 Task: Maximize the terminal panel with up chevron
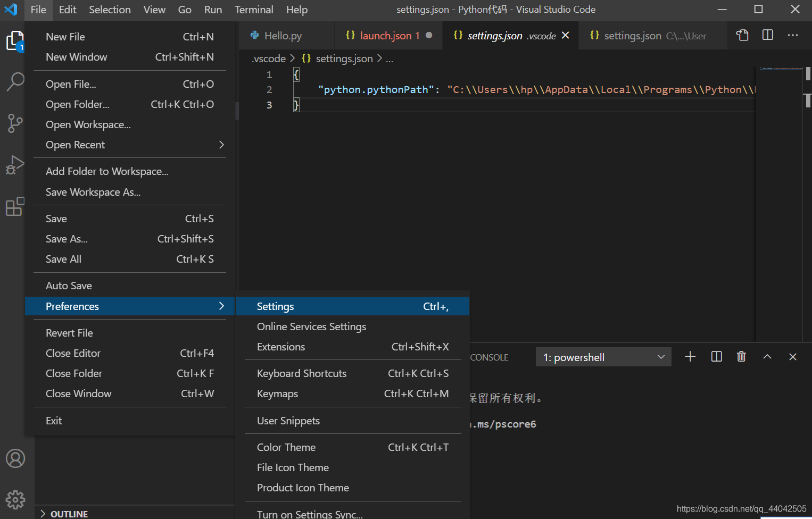(767, 357)
